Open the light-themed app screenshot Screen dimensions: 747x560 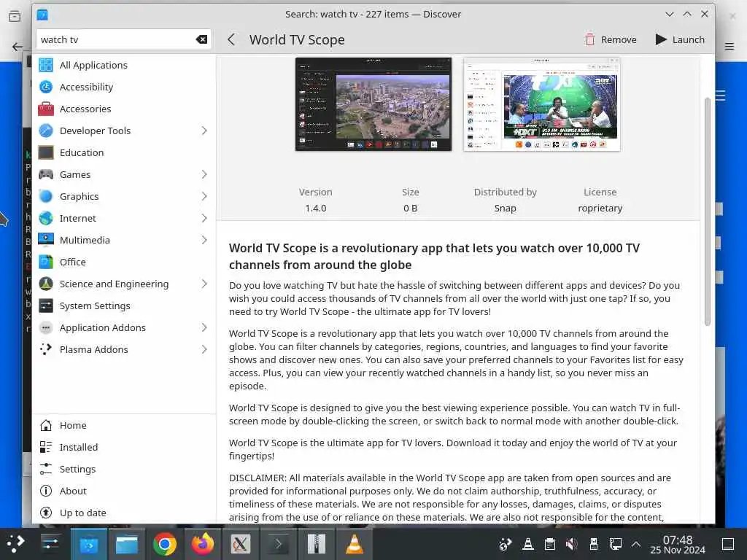pos(542,104)
